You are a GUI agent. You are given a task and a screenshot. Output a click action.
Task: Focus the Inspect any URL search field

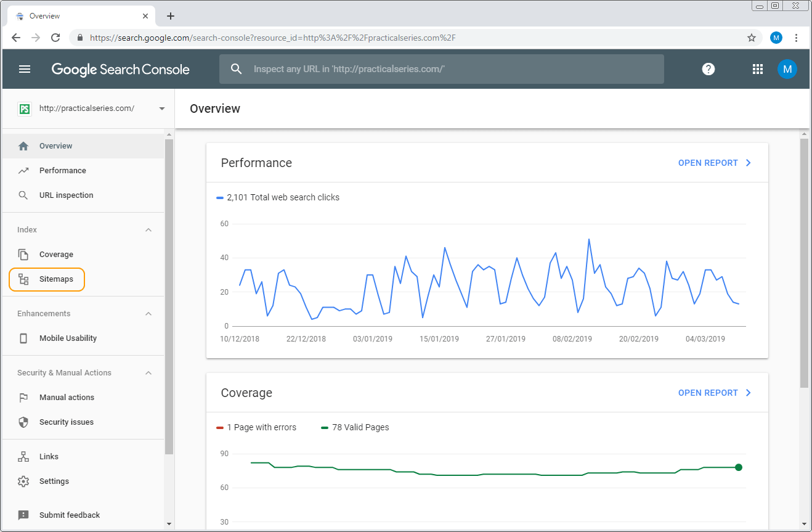(442, 69)
